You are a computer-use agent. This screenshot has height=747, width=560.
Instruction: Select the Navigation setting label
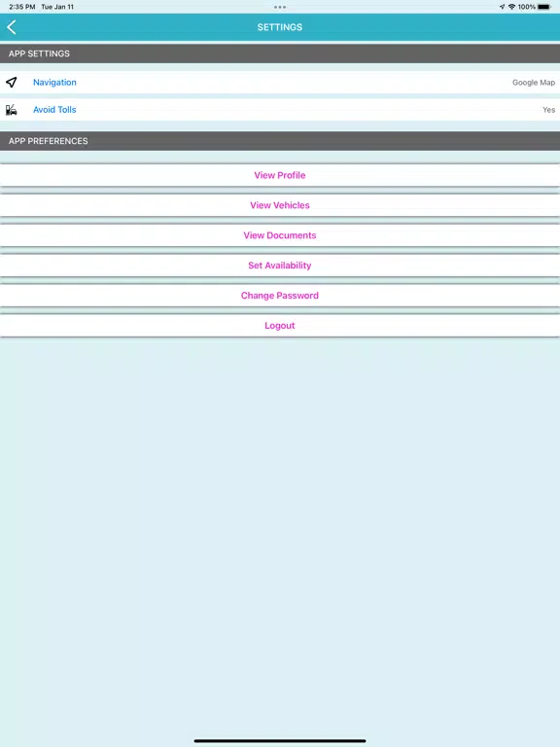pyautogui.click(x=54, y=83)
